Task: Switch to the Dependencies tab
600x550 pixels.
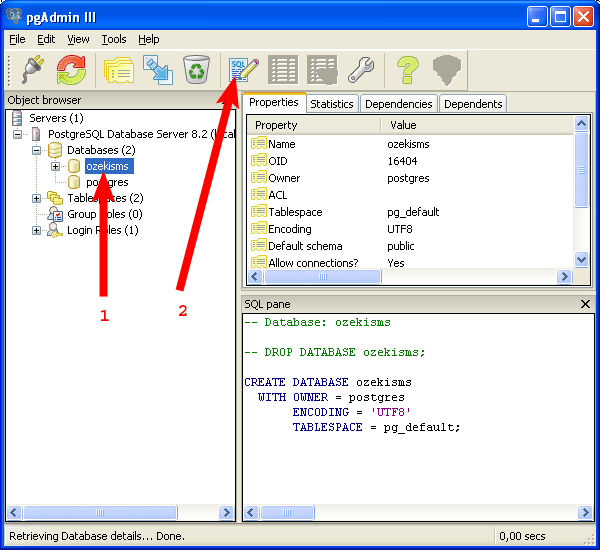Action: (x=398, y=104)
